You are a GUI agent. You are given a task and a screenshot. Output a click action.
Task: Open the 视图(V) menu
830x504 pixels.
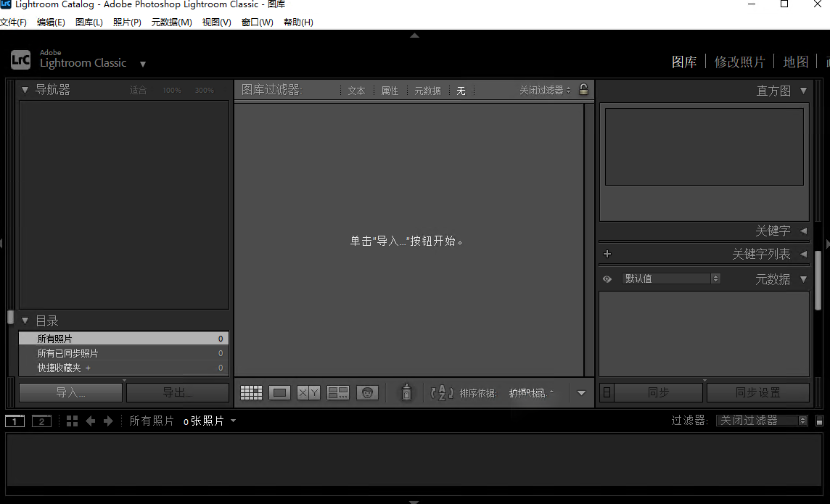click(x=216, y=22)
